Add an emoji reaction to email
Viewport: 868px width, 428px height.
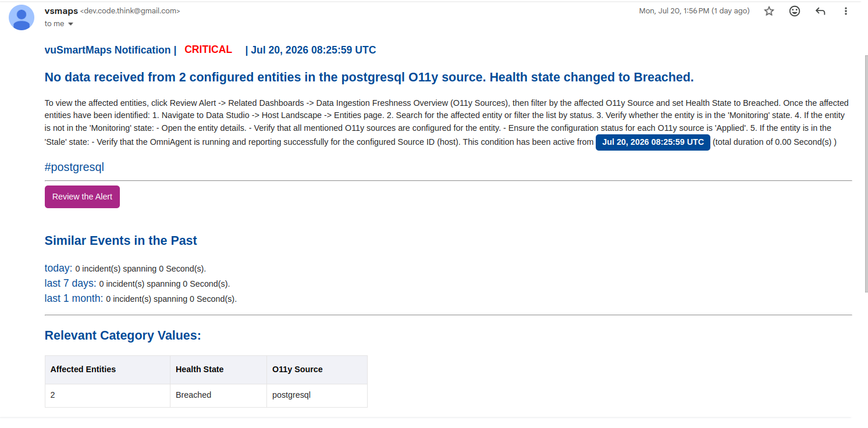(795, 11)
